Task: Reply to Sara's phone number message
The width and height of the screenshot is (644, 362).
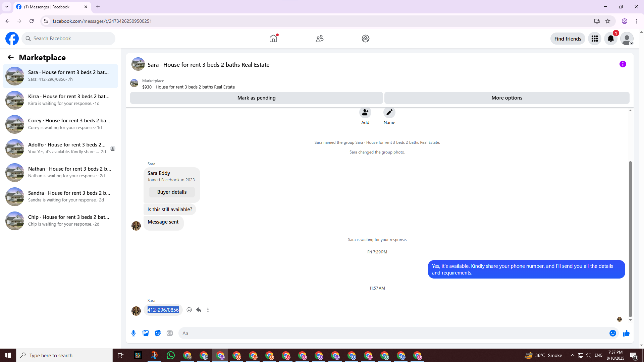Action: [199, 310]
